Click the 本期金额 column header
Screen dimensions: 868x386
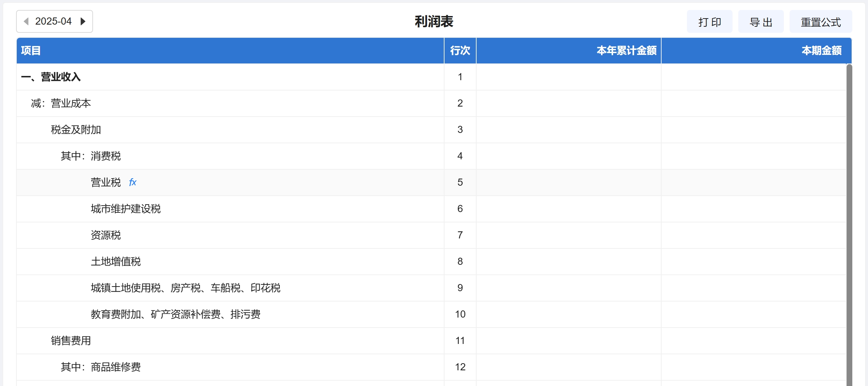pyautogui.click(x=821, y=51)
